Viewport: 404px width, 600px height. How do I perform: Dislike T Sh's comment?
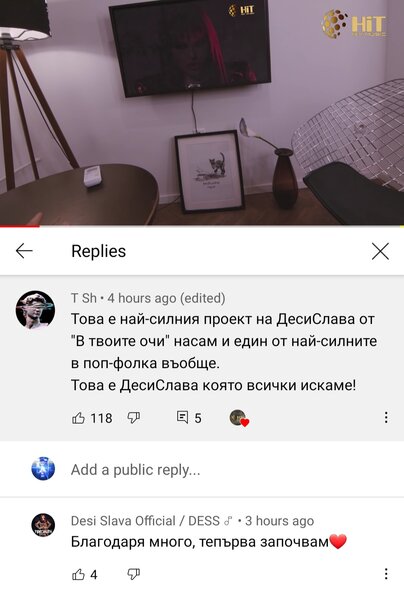coord(134,418)
